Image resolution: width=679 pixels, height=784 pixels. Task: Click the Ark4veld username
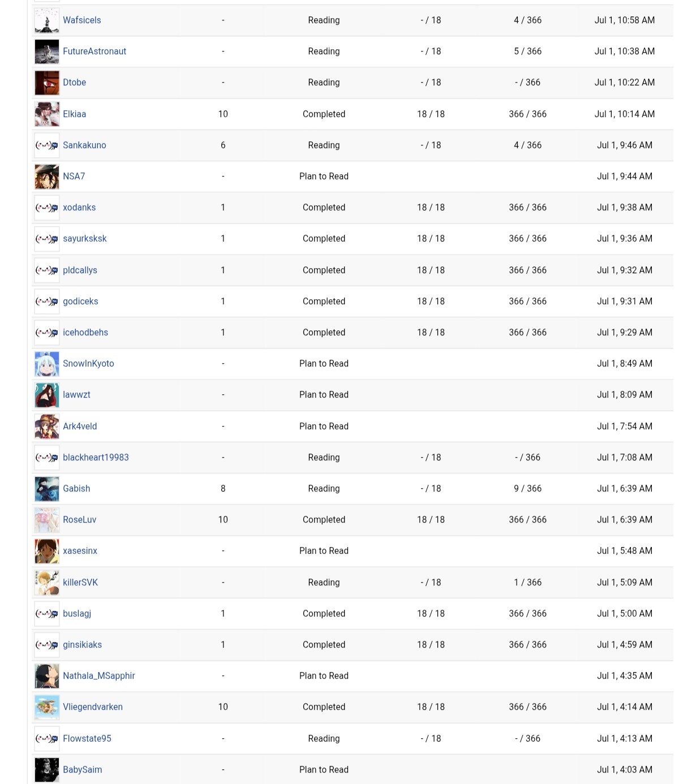point(80,427)
